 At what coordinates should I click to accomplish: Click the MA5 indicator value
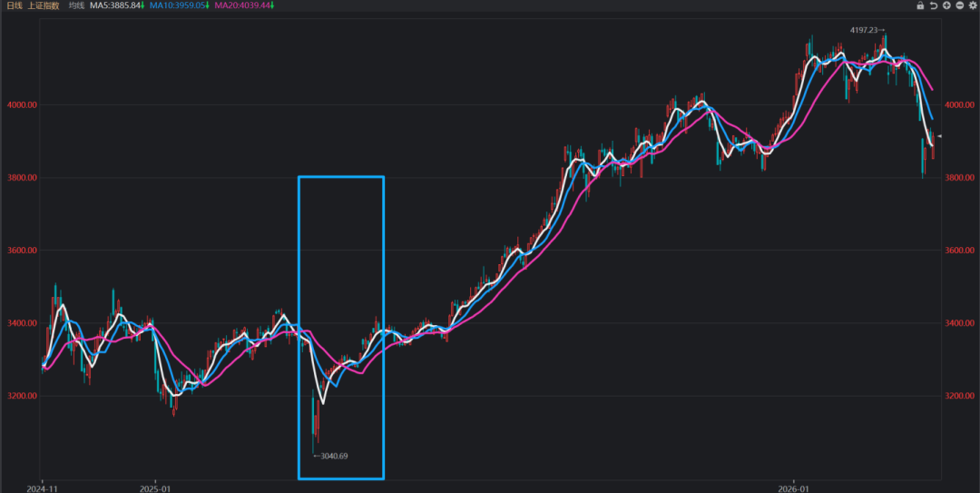point(116,5)
